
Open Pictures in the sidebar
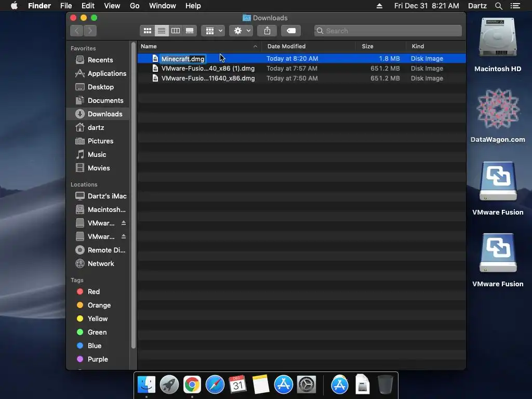98,141
